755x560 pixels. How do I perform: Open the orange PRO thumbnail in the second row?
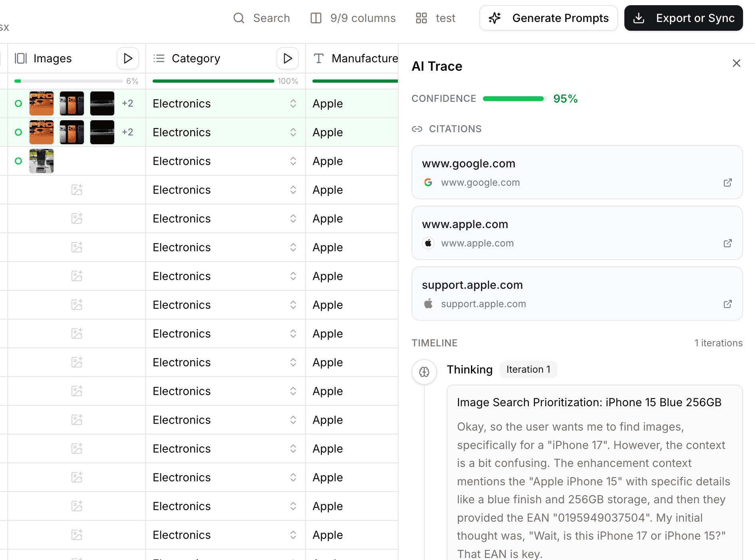pyautogui.click(x=42, y=132)
